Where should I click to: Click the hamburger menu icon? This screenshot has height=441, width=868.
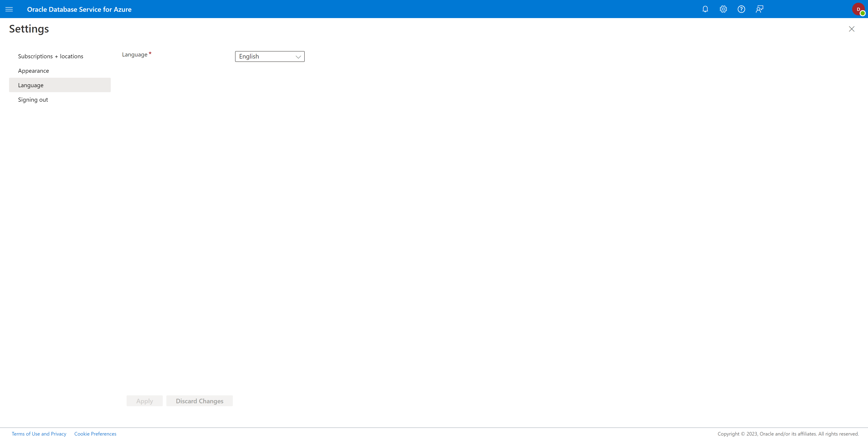point(9,9)
